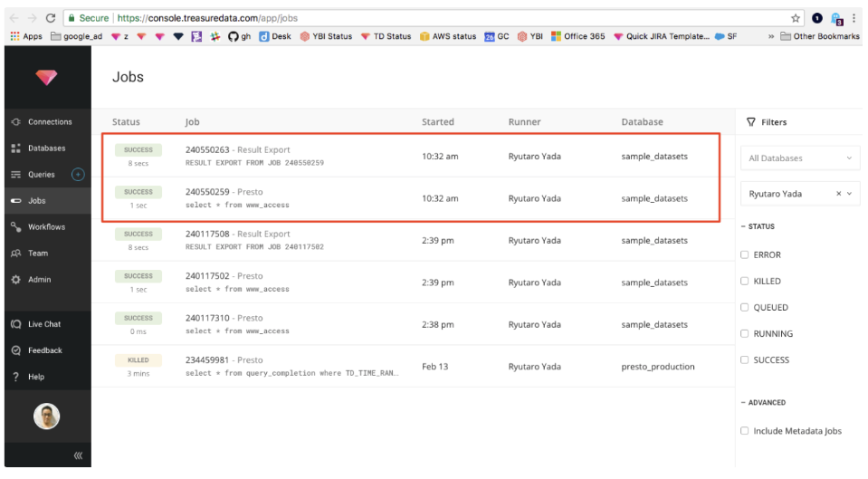Image resolution: width=868 pixels, height=479 pixels.
Task: Expand the Ryutaro Yada user filter dropdown
Action: (849, 194)
